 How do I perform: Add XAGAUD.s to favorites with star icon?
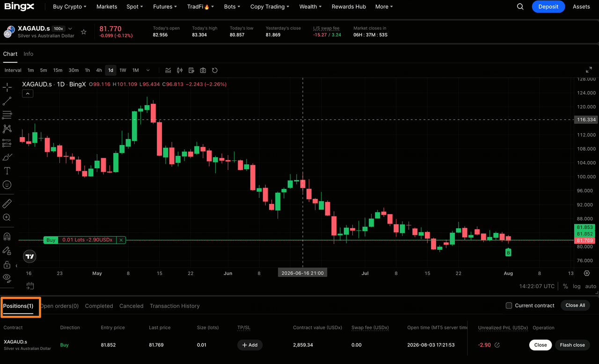click(84, 32)
